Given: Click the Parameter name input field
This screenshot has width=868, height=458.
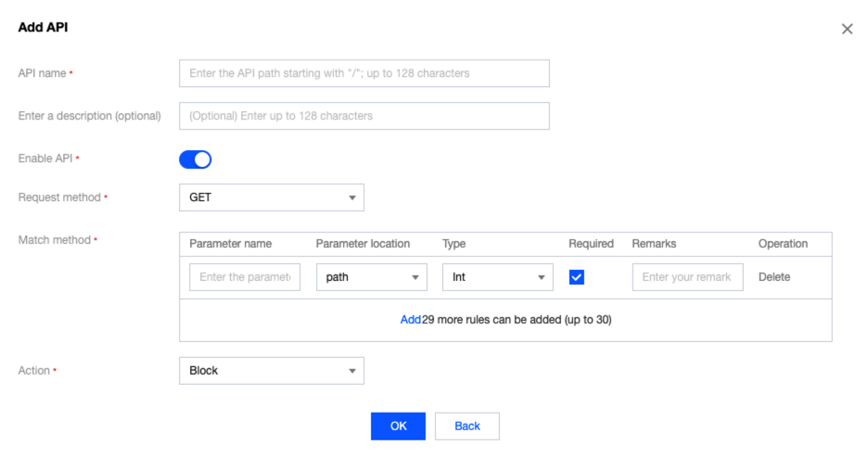Looking at the screenshot, I should [245, 277].
